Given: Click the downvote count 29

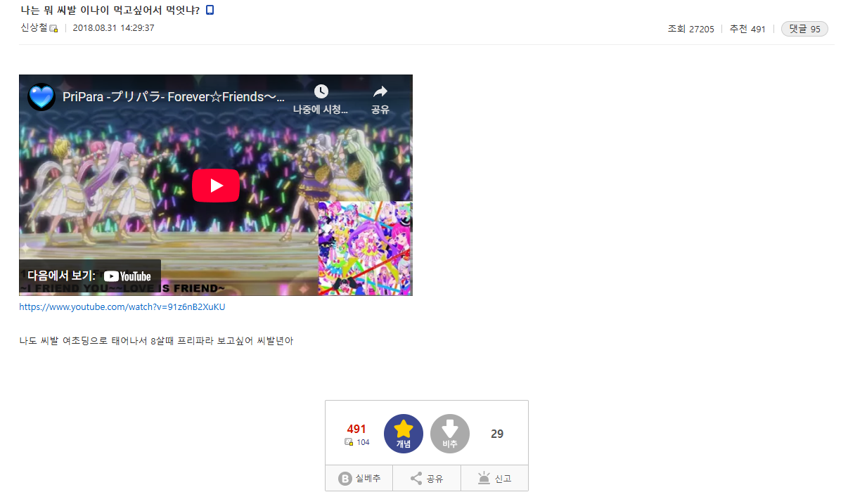Looking at the screenshot, I should (x=496, y=434).
